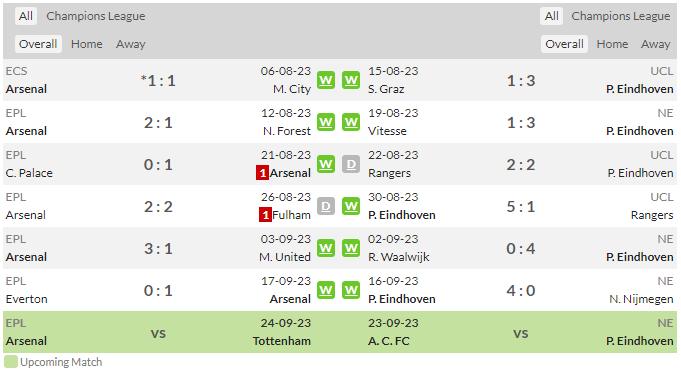Click the W badge beside N. Nijmegen match
This screenshot has height=390, width=681.
[351, 291]
